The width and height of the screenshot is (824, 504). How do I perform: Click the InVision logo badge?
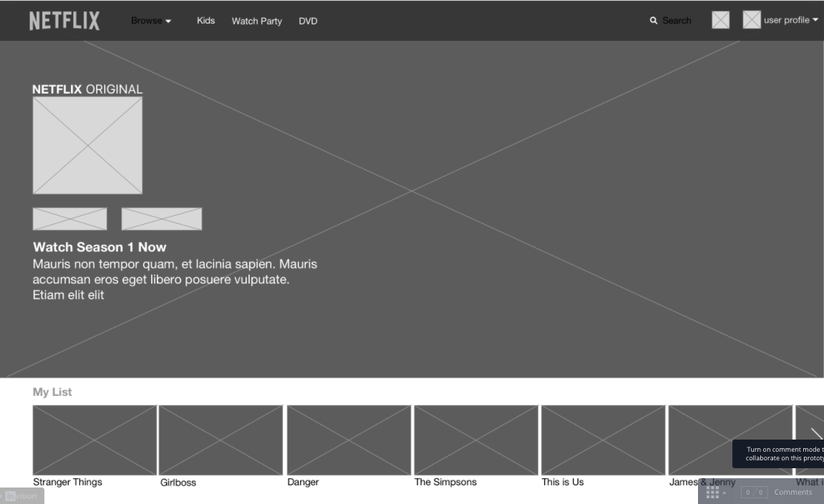[x=21, y=496]
